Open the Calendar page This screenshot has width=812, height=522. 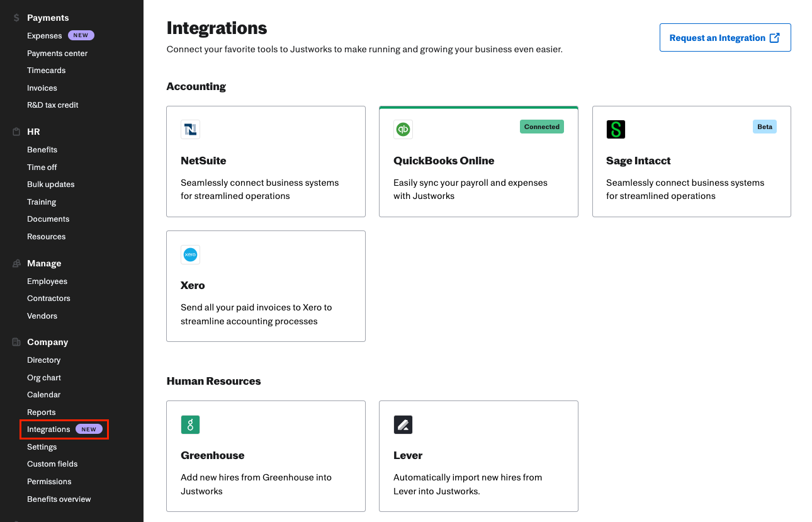click(44, 395)
